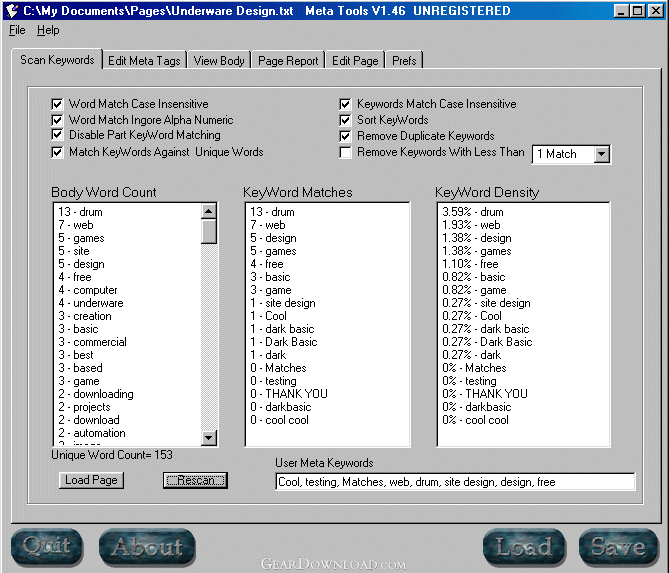The height and width of the screenshot is (573, 669).
Task: Enable Remove Keywords With Less Than checkbox
Action: point(346,153)
